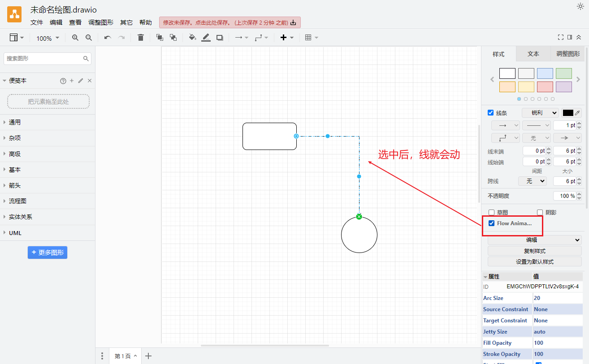Enable the 阴影 shadow checkbox

pos(540,212)
